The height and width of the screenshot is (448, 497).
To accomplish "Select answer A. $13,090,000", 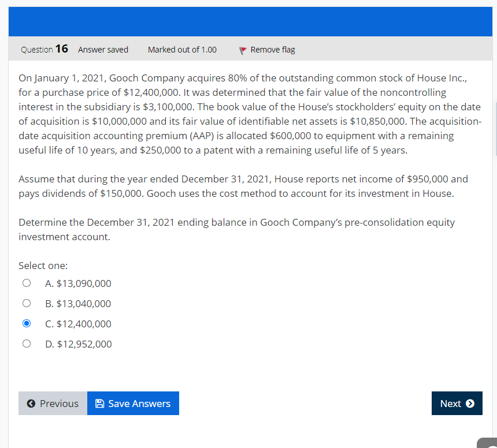I will [x=27, y=283].
